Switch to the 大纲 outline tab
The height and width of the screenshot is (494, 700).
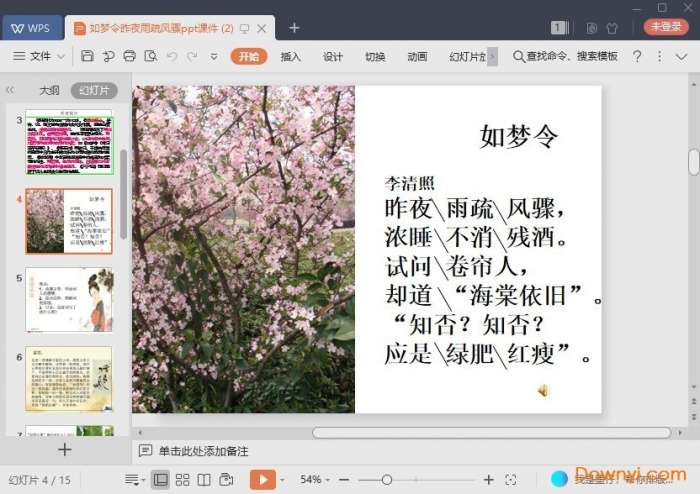(49, 90)
